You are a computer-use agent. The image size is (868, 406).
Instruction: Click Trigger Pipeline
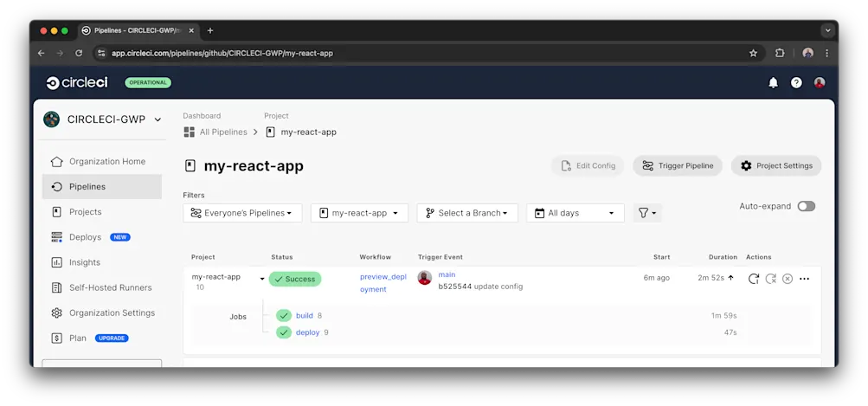tap(678, 165)
